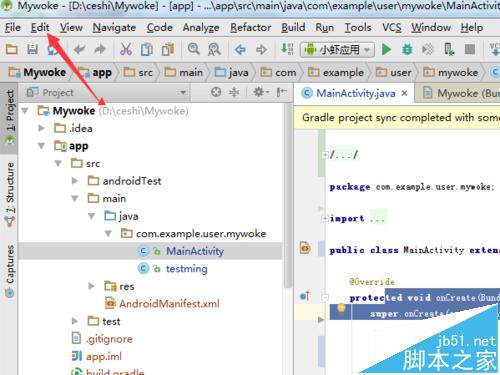Viewport: 500px width, 375px height.
Task: Open the VCS menu
Action: coord(392,27)
